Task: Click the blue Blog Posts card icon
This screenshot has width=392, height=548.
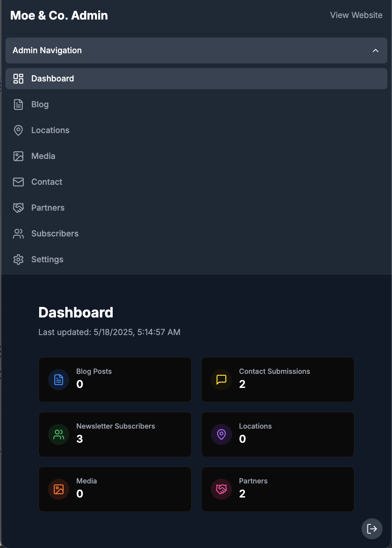Action: click(59, 380)
